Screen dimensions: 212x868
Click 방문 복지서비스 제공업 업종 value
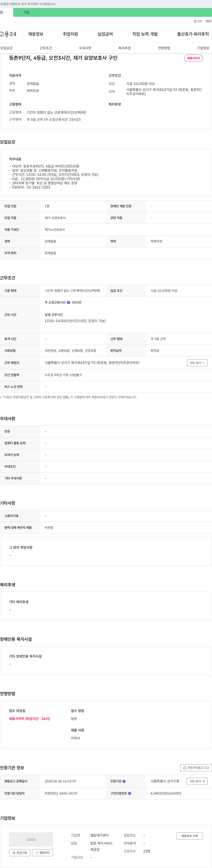coord(101,846)
